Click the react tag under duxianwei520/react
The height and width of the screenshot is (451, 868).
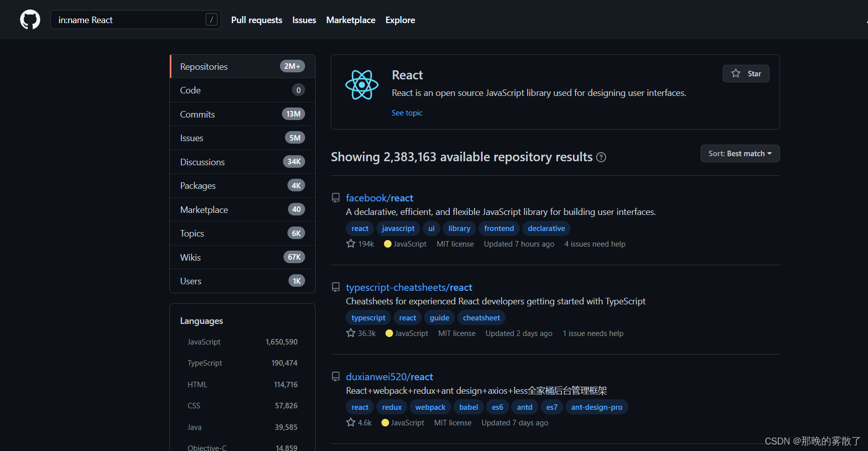click(x=360, y=407)
